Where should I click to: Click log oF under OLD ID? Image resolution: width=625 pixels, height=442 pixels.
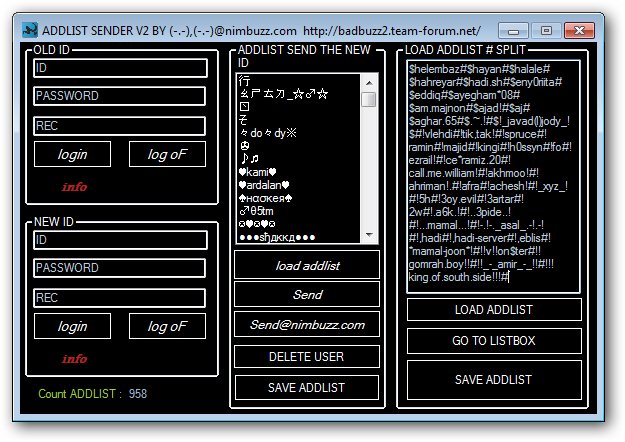pos(167,154)
